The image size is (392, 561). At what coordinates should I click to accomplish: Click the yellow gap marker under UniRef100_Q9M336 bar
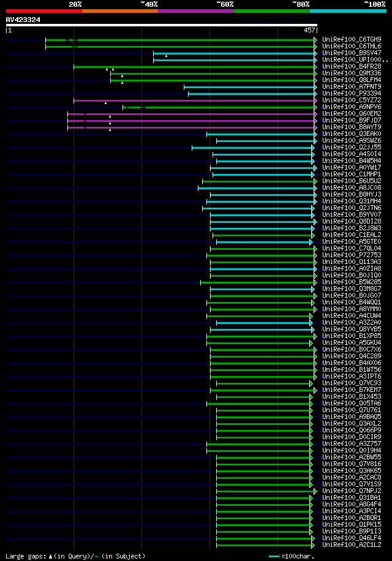pos(123,76)
